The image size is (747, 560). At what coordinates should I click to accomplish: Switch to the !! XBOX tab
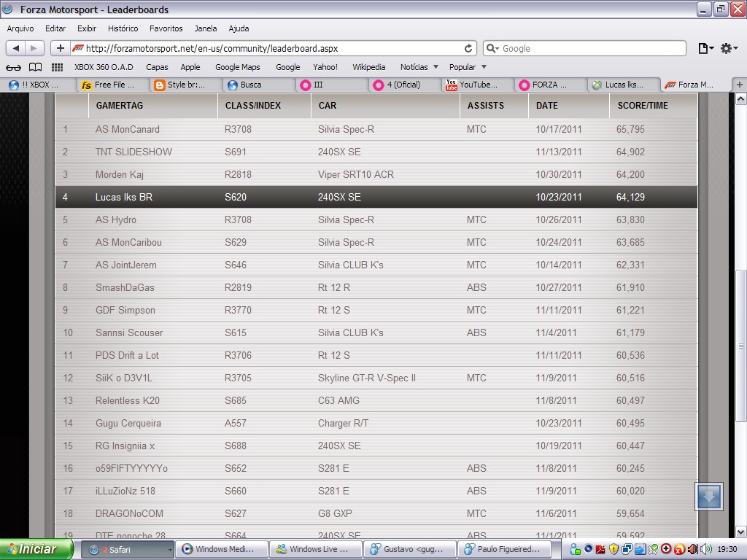pos(38,85)
